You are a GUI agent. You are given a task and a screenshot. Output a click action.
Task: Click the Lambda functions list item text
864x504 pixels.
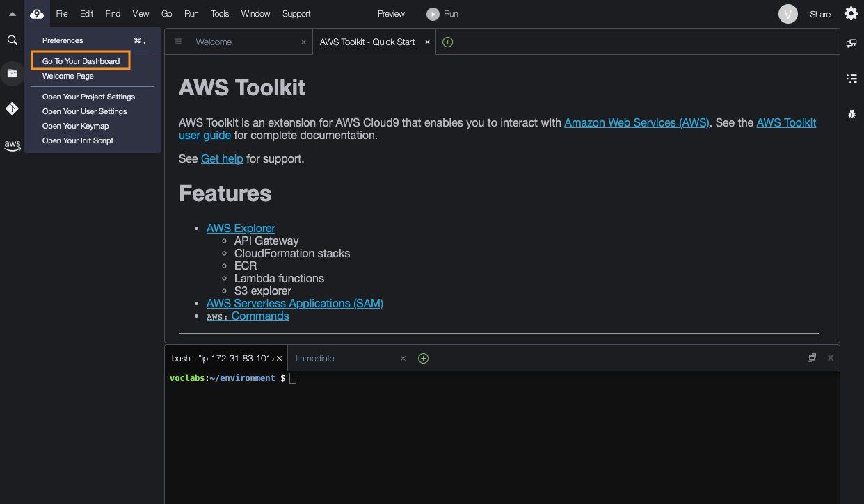(x=279, y=278)
